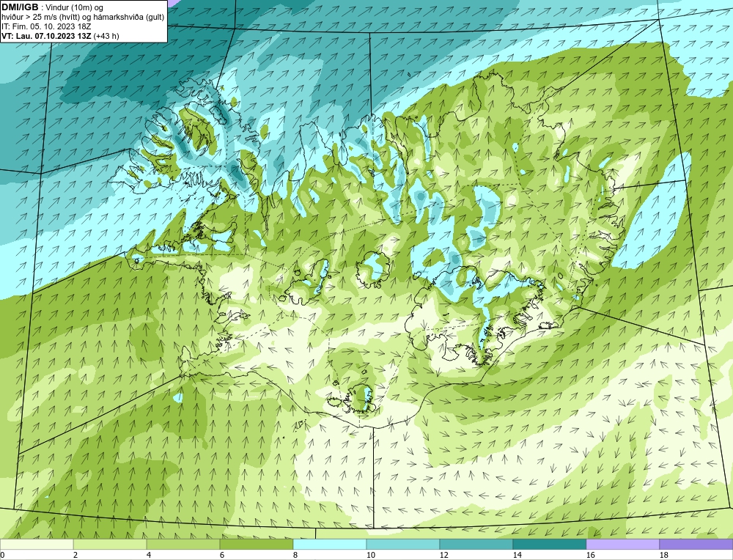The image size is (733, 560).
Task: Click the legend scale label '4'
Action: pyautogui.click(x=149, y=555)
